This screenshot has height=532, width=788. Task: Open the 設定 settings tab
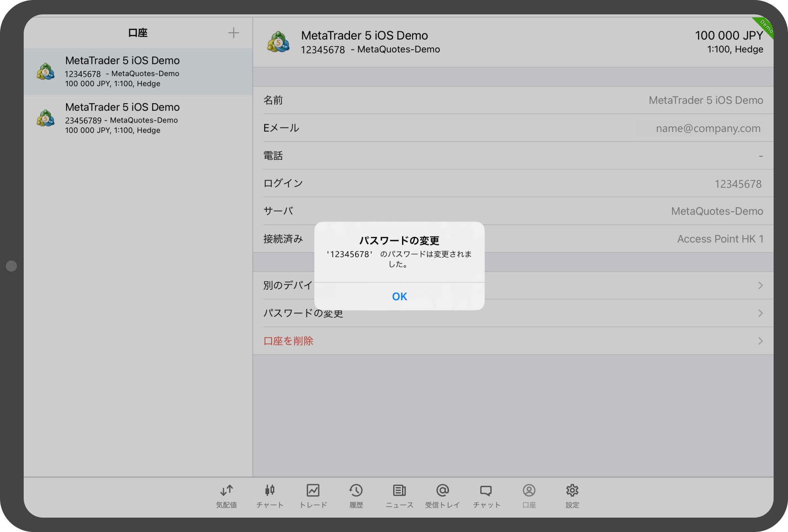[x=572, y=496]
